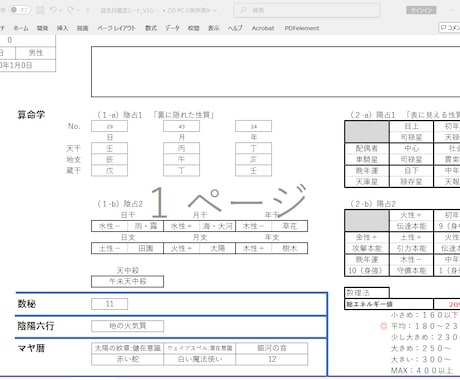Open the データ ribbon tab
Viewport: 460px width, 380px height.
pyautogui.click(x=172, y=28)
